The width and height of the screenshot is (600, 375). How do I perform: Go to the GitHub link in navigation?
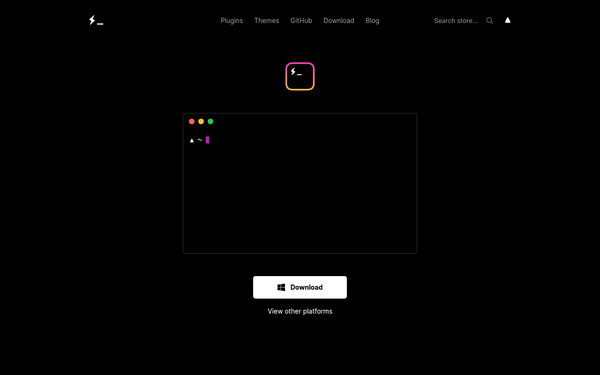click(301, 21)
